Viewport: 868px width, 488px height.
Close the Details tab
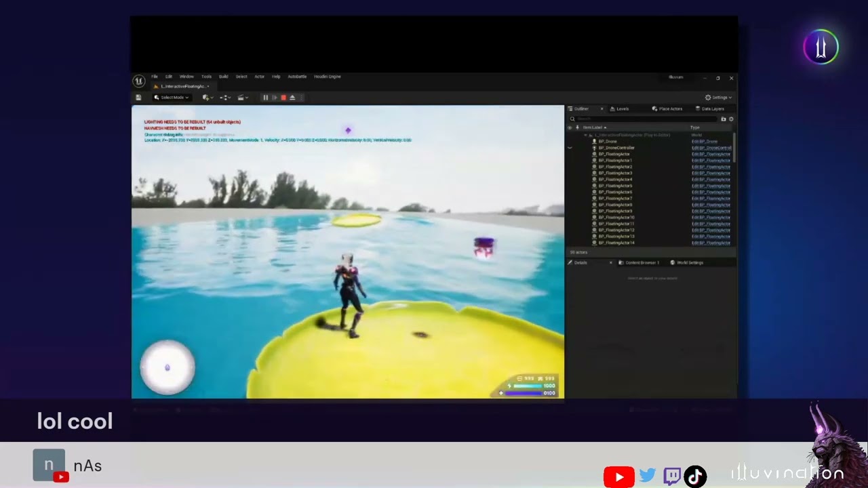610,262
